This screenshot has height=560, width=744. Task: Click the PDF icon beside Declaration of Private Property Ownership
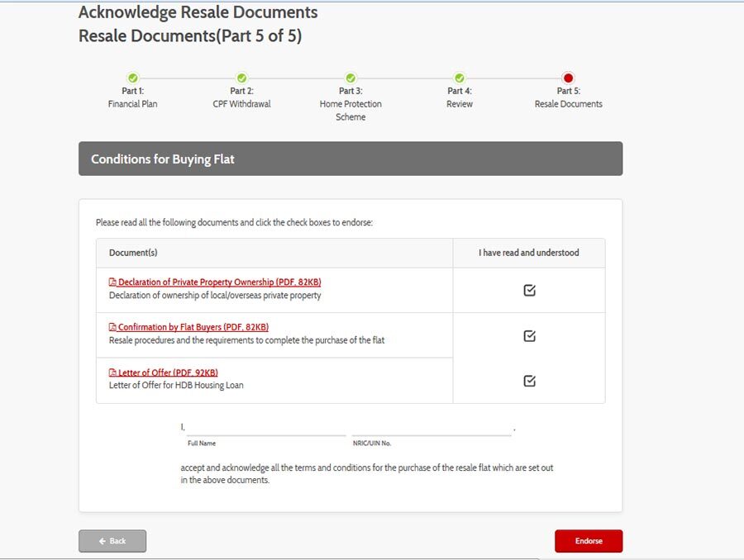112,282
